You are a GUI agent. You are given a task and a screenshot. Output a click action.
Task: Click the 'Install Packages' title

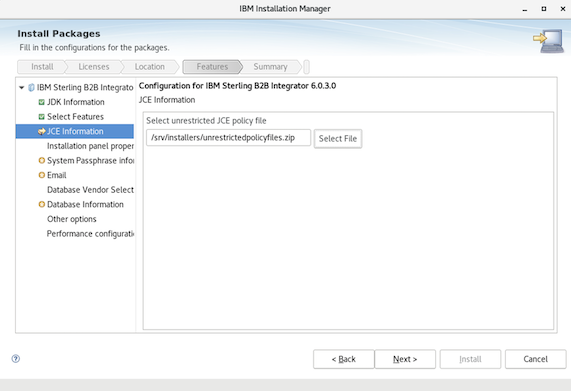59,34
